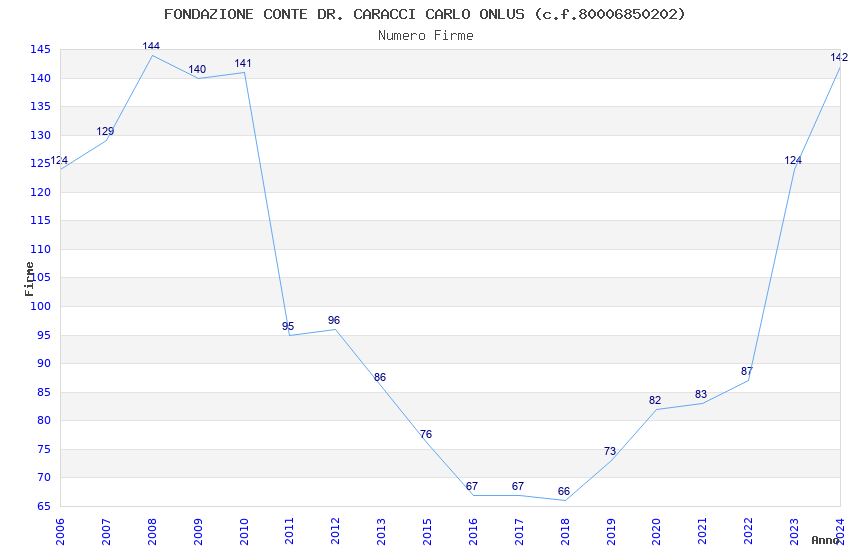
Task: Click the y-axis value 80
Action: coord(44,420)
